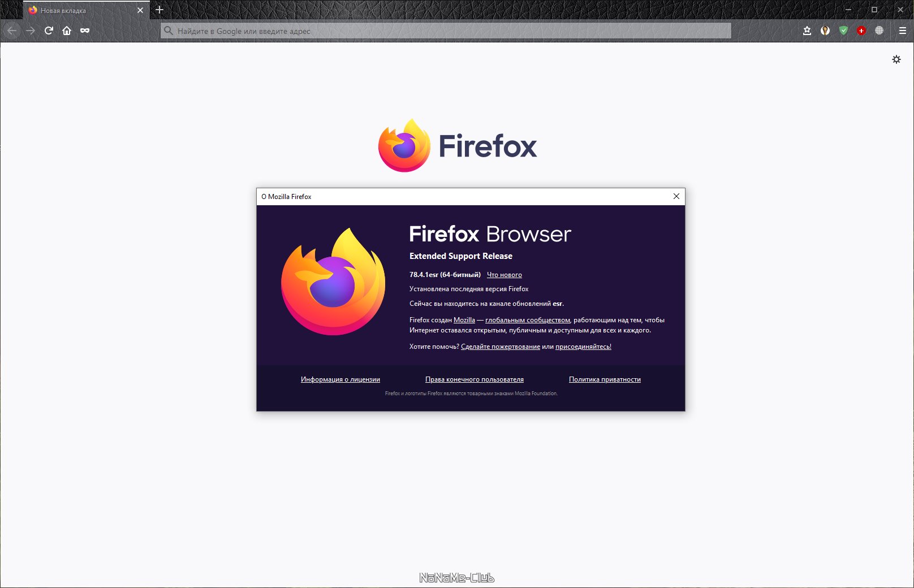Screen dimensions: 914x588
Task: Maximize the Firefox window
Action: (x=874, y=10)
